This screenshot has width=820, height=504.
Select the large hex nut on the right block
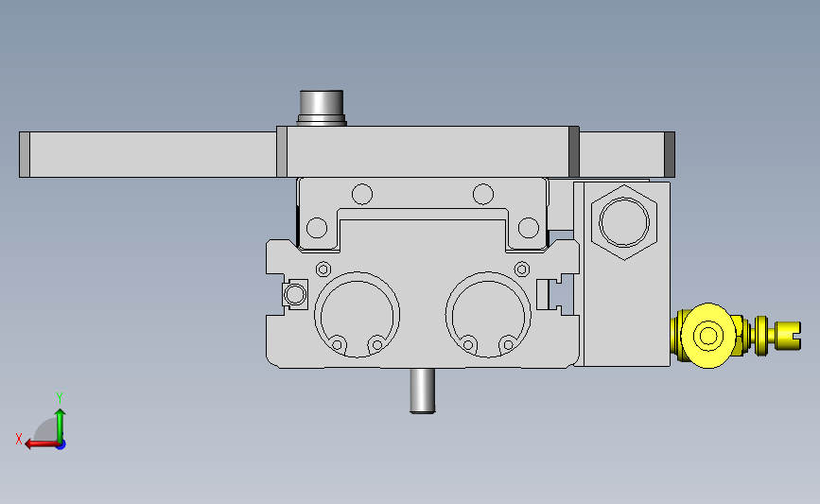624,222
